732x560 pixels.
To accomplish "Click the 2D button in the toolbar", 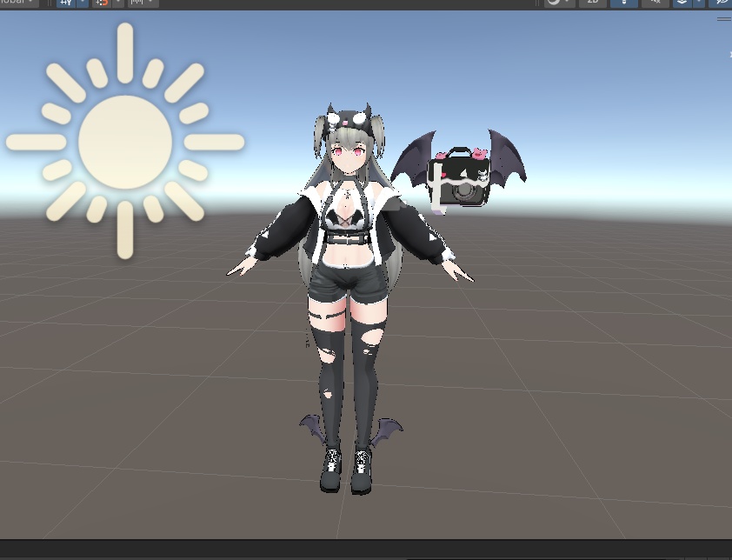I will [593, 3].
